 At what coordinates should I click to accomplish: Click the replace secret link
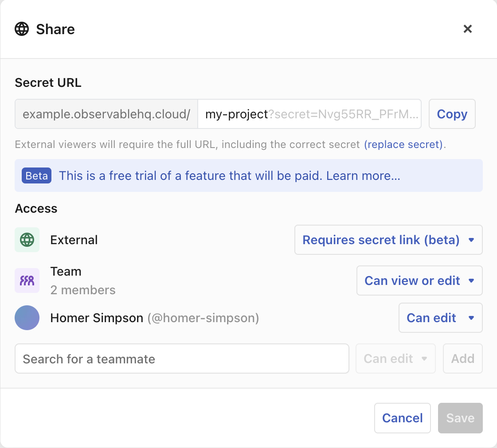coord(403,144)
